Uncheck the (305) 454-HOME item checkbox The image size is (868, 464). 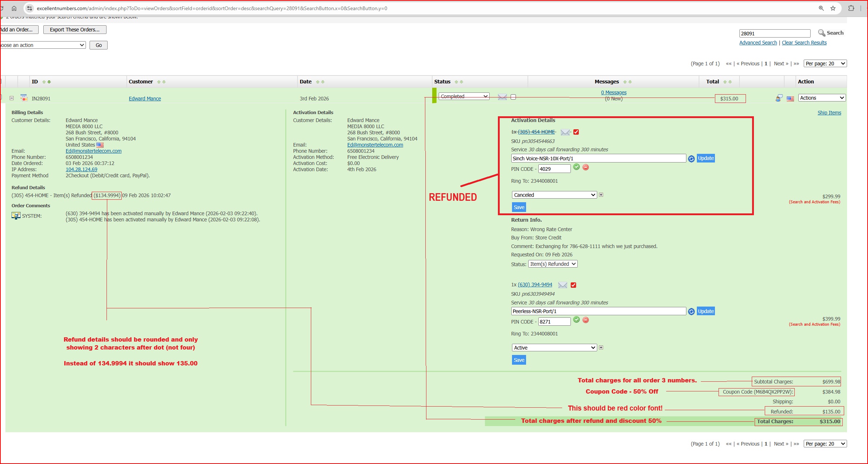point(576,132)
